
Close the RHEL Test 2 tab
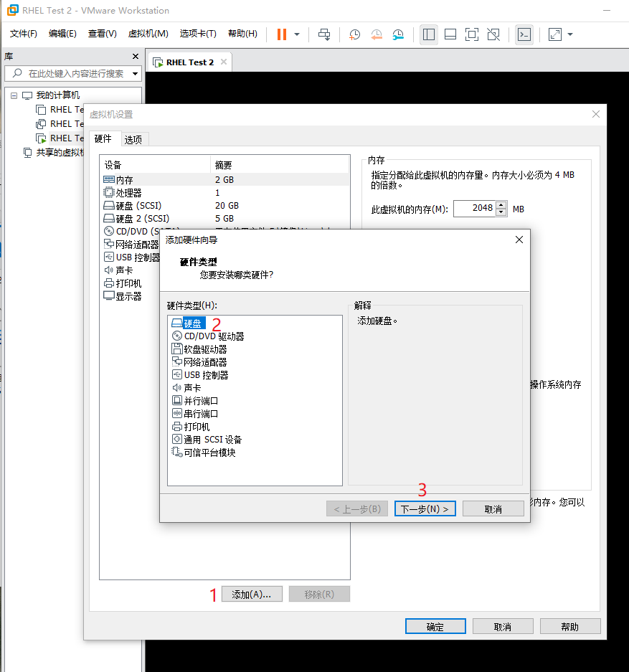pos(224,62)
